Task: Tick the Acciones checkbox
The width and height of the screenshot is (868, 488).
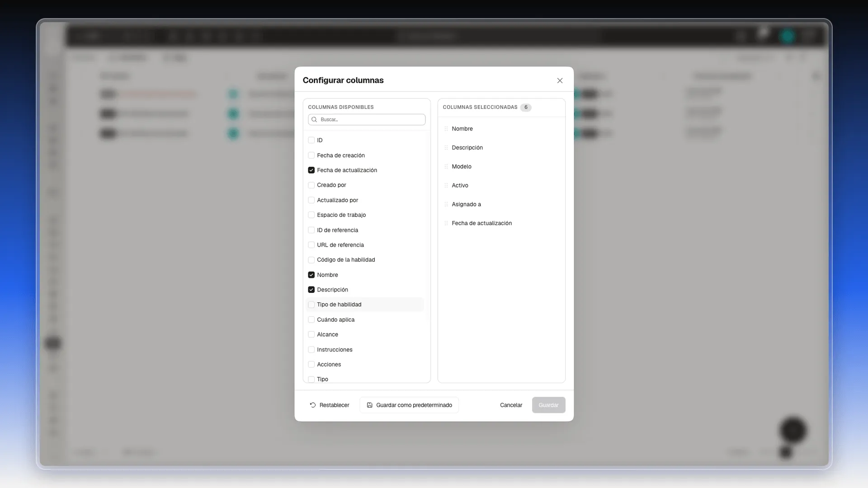Action: click(311, 365)
